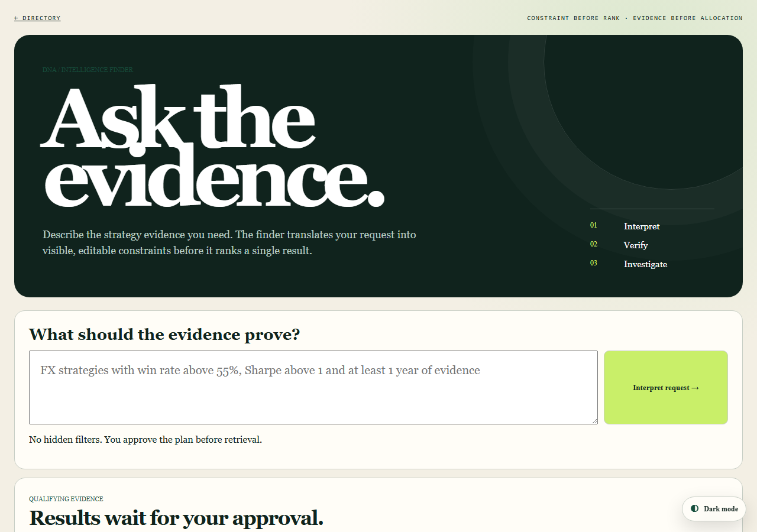757x532 pixels.
Task: Toggle Dark mode
Action: [714, 509]
